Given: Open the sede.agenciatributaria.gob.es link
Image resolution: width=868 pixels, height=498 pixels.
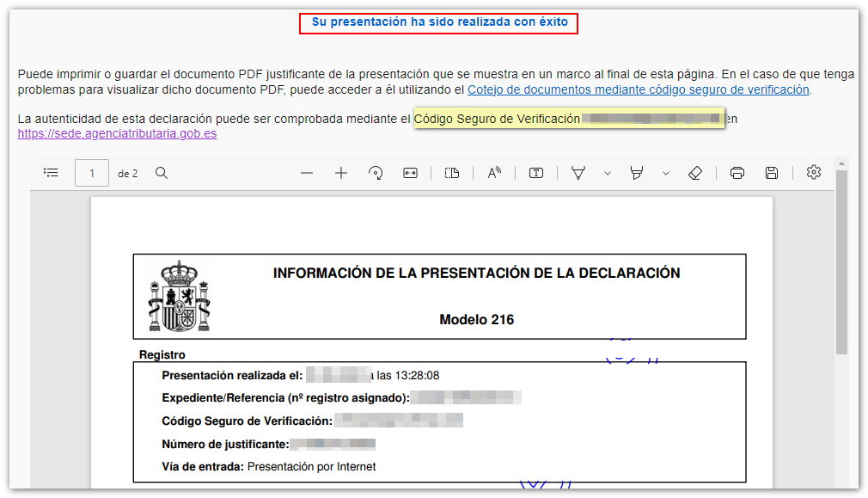Looking at the screenshot, I should point(117,133).
